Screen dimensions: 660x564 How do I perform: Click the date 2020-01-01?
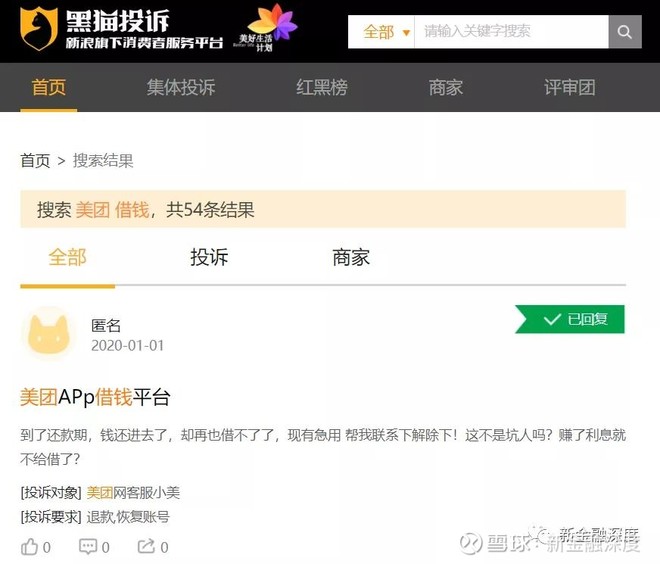(128, 346)
